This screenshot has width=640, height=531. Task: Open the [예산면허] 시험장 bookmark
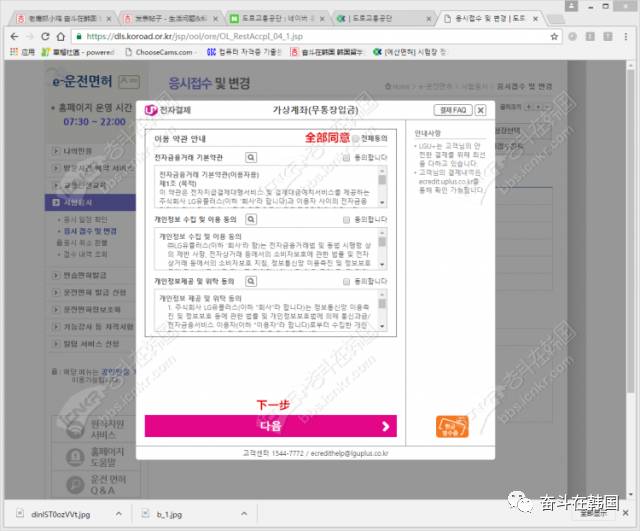click(x=410, y=52)
